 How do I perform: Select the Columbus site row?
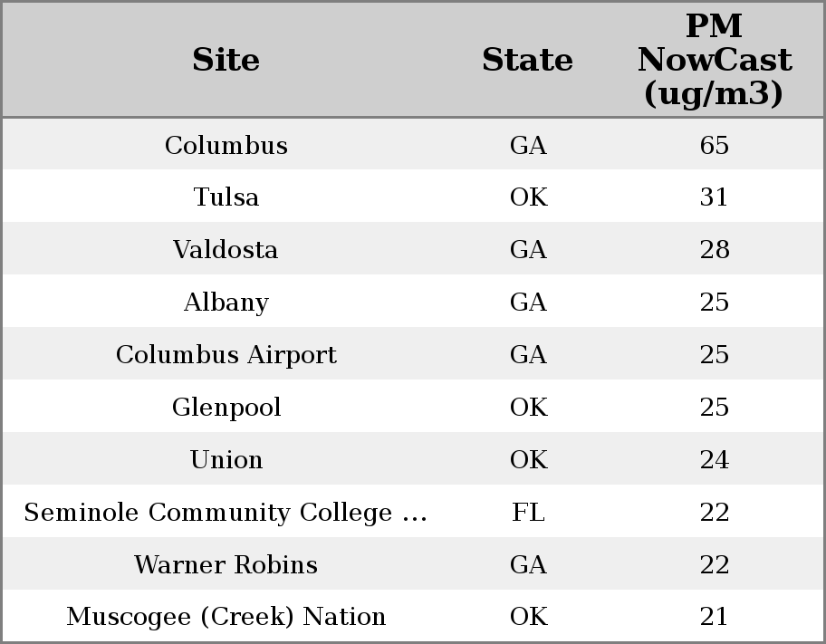(x=226, y=145)
